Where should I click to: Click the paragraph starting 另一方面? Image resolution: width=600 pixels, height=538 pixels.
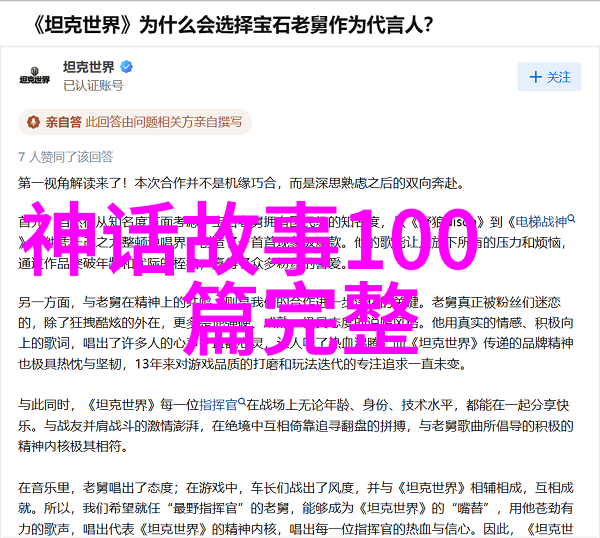point(295,333)
